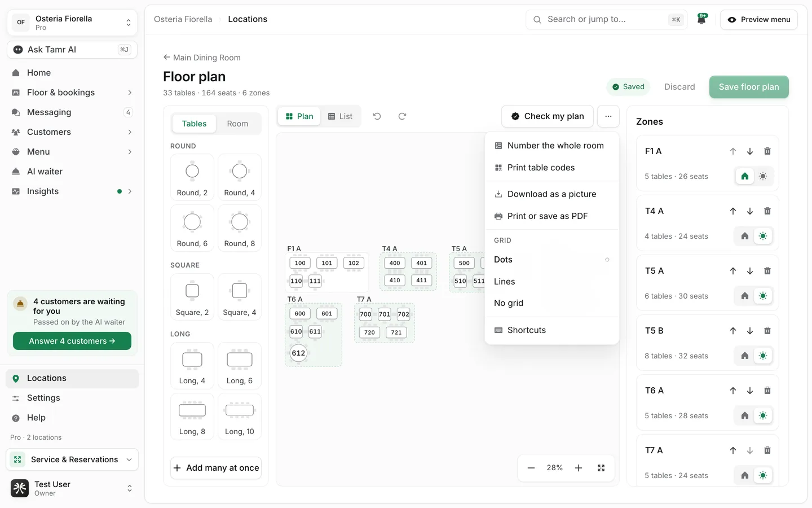Choose the Lines grid option
Screen dimensions: 812x508
click(551, 282)
